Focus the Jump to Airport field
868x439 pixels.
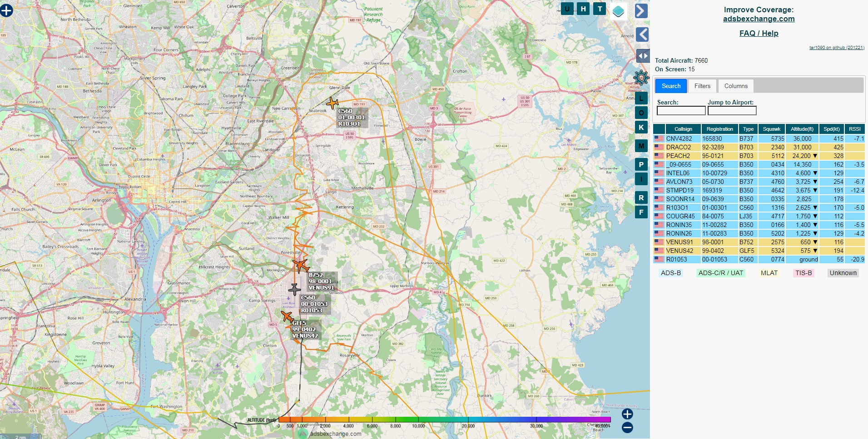point(732,111)
